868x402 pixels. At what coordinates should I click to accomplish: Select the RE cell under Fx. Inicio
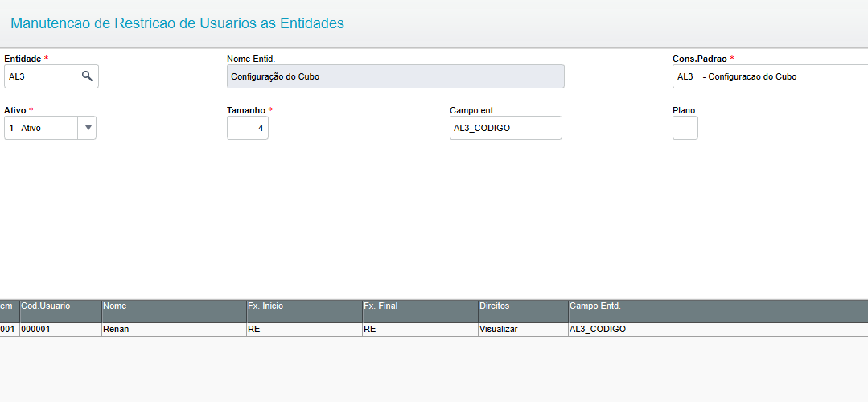tap(304, 330)
